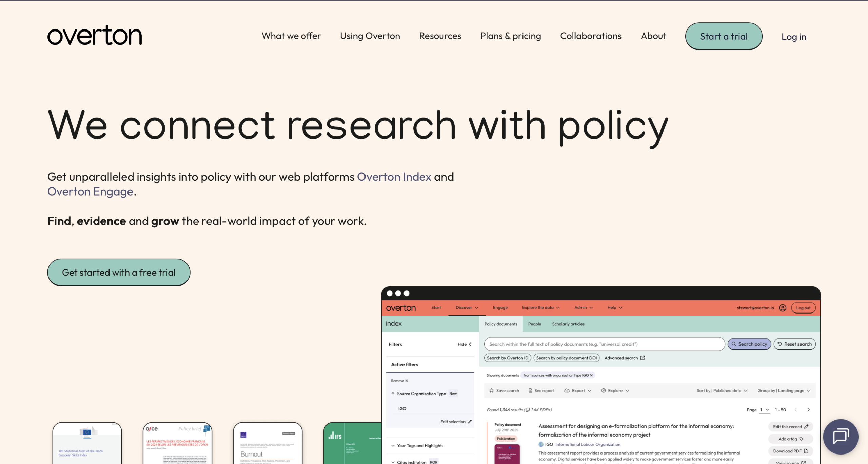Expand the Export dropdown
868x464 pixels.
(x=578, y=391)
